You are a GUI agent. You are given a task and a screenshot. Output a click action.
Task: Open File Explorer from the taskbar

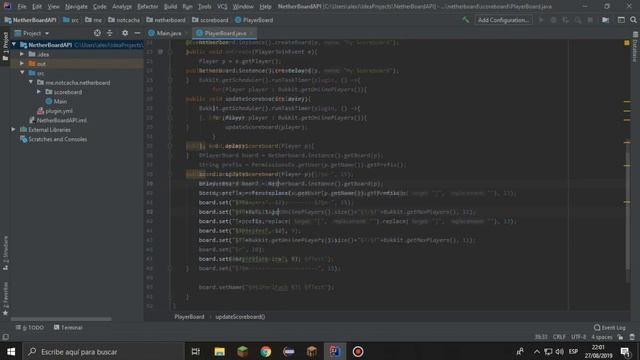coord(219,351)
